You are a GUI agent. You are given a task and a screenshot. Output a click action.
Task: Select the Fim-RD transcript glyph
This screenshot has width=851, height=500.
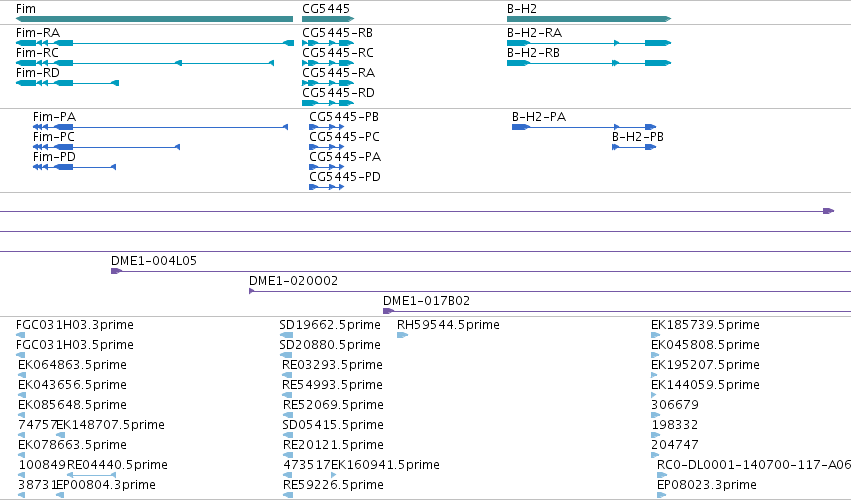tap(67, 83)
